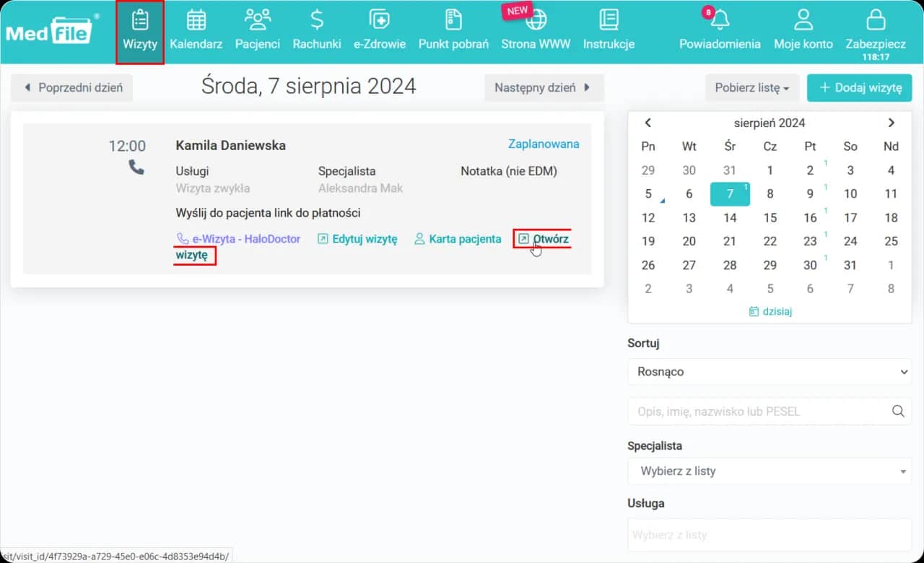Open Powiadomienia bell notifications

tap(719, 20)
